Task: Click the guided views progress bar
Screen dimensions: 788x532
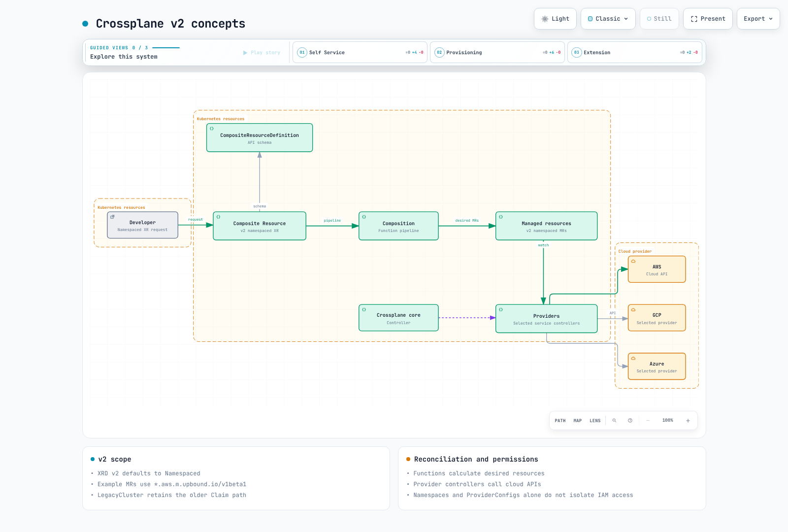Action: pos(166,48)
